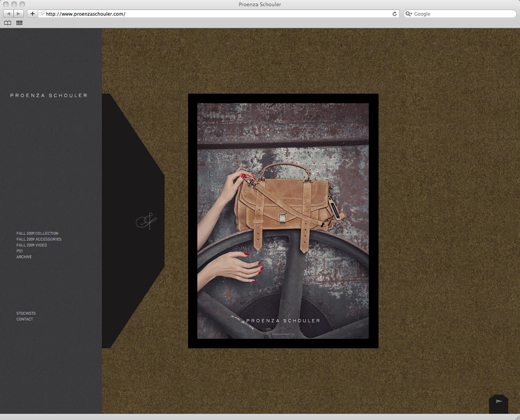This screenshot has height=420, width=520.
Task: Open the Fall 2009 Collection page
Action: tap(37, 234)
